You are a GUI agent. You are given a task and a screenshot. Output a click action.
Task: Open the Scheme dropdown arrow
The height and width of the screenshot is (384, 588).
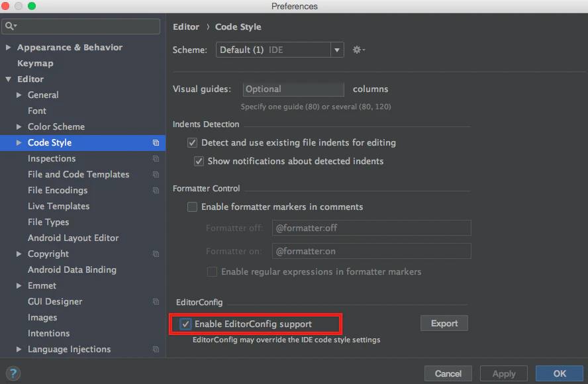click(x=337, y=50)
